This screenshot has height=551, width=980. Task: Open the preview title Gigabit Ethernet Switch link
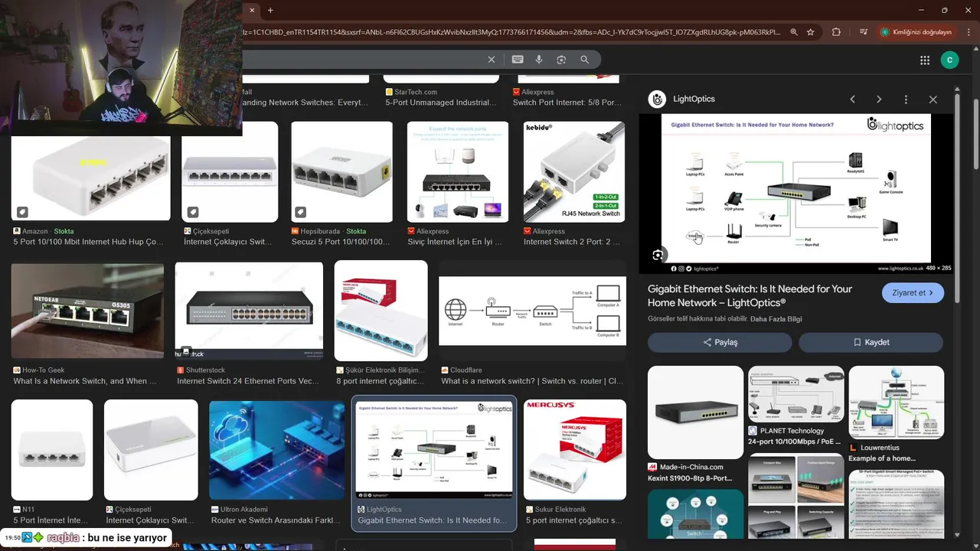tap(750, 295)
